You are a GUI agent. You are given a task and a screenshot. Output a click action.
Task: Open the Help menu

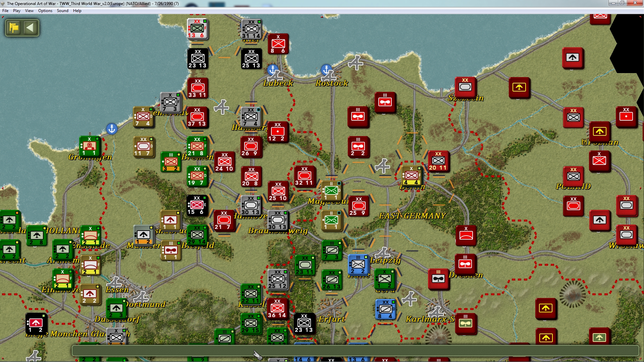[77, 11]
